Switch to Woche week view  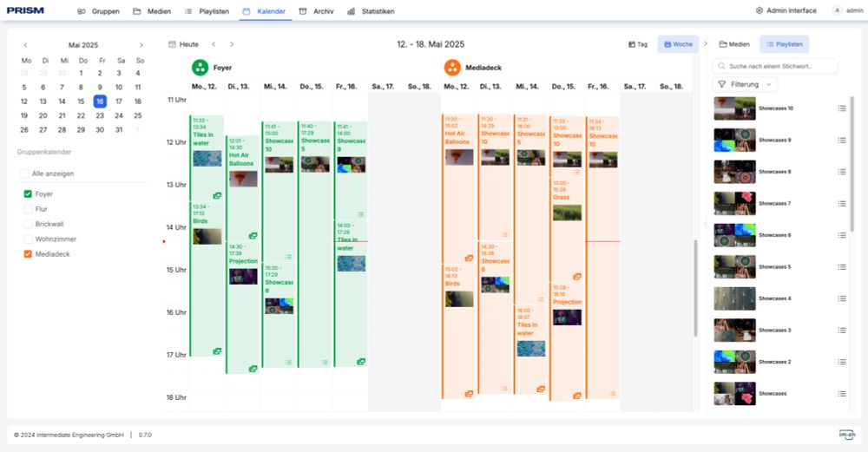(x=678, y=44)
